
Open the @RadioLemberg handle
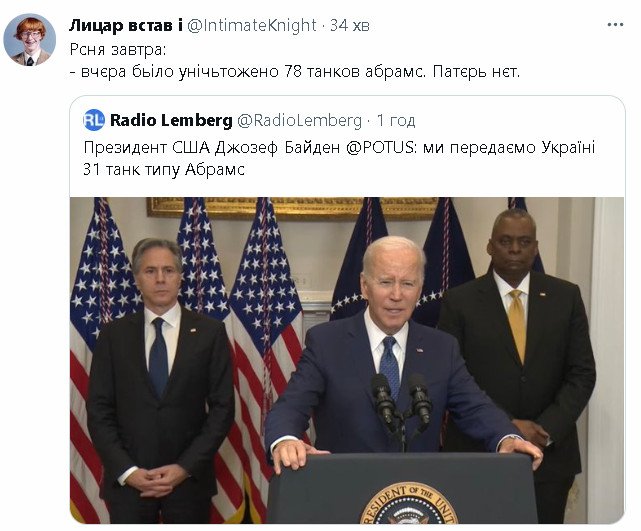(x=300, y=120)
